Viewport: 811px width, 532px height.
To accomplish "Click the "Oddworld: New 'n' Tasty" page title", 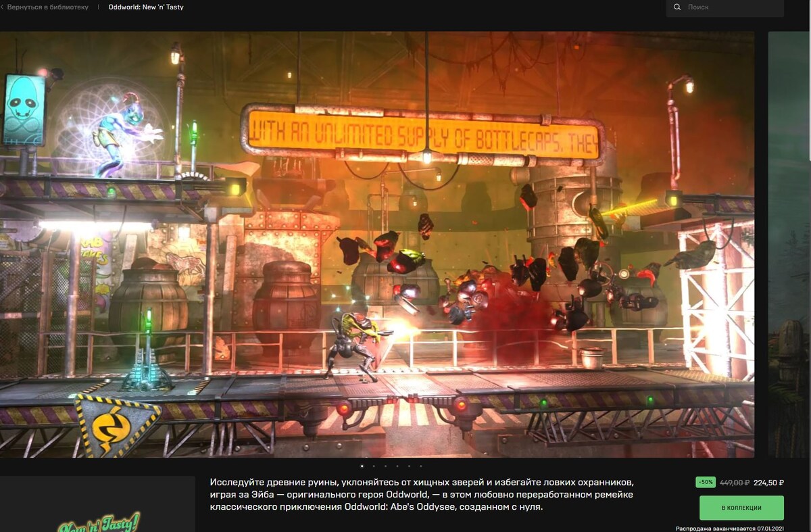I will 146,7.
